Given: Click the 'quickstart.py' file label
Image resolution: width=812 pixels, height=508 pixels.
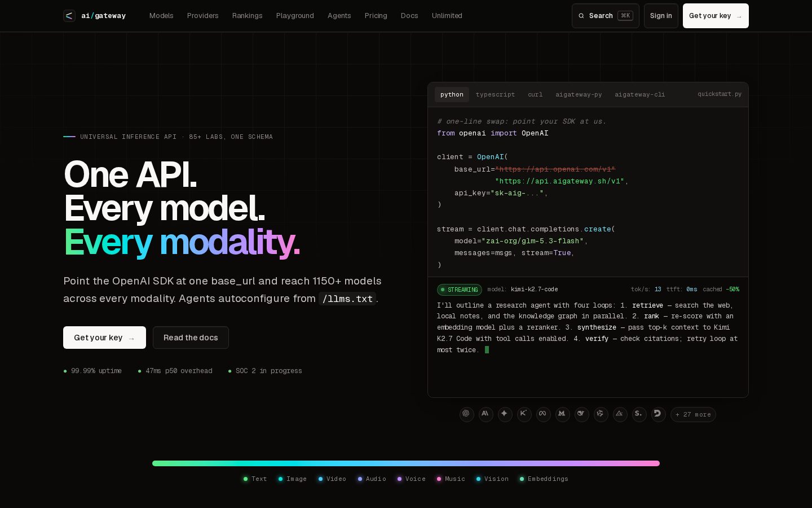Looking at the screenshot, I should coord(720,94).
